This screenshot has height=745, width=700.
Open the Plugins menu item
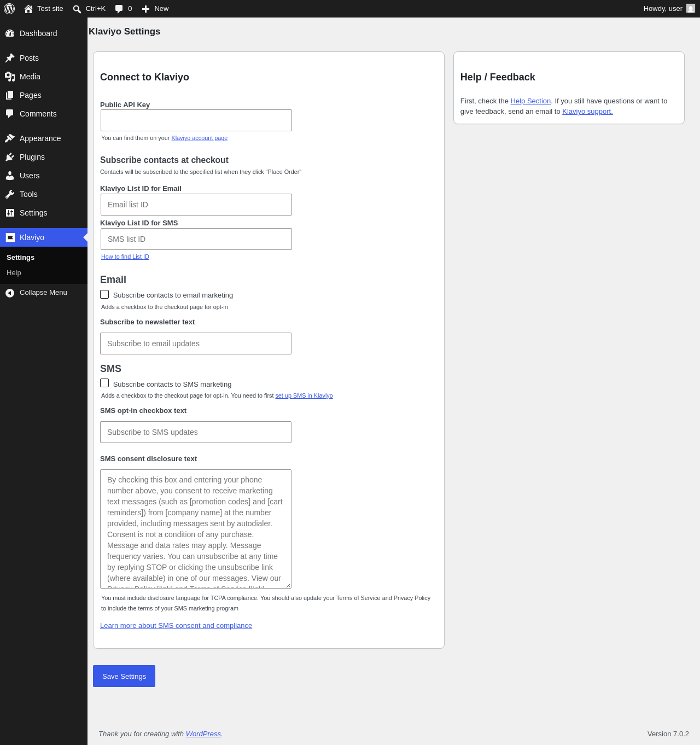(x=44, y=157)
